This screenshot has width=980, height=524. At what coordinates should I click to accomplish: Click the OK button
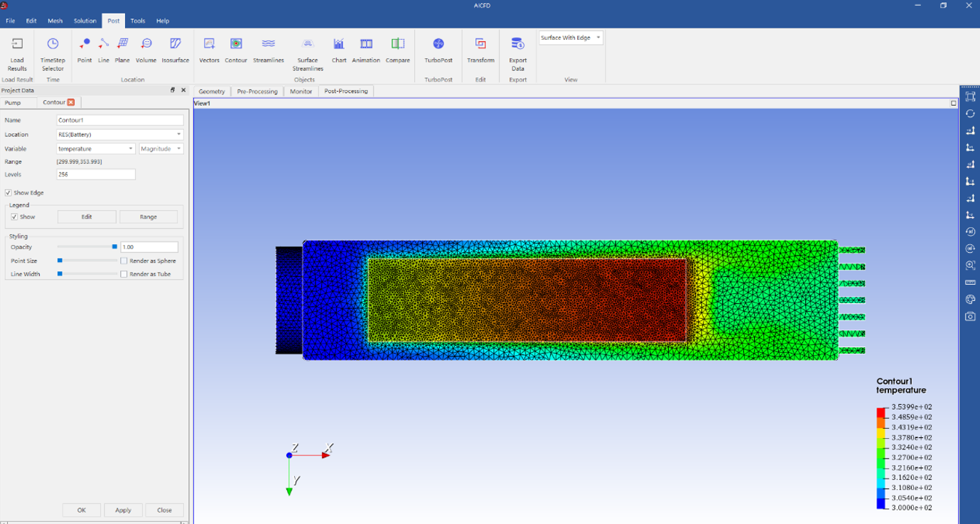pos(82,510)
